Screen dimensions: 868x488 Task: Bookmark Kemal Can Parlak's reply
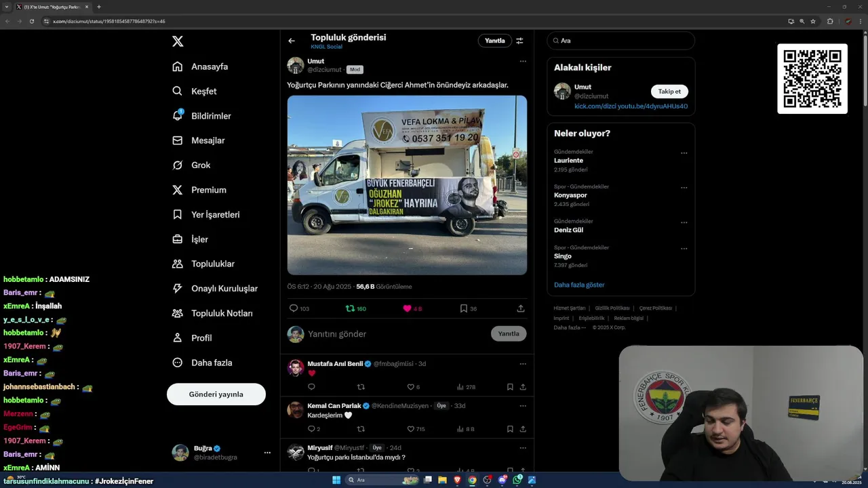coord(510,429)
